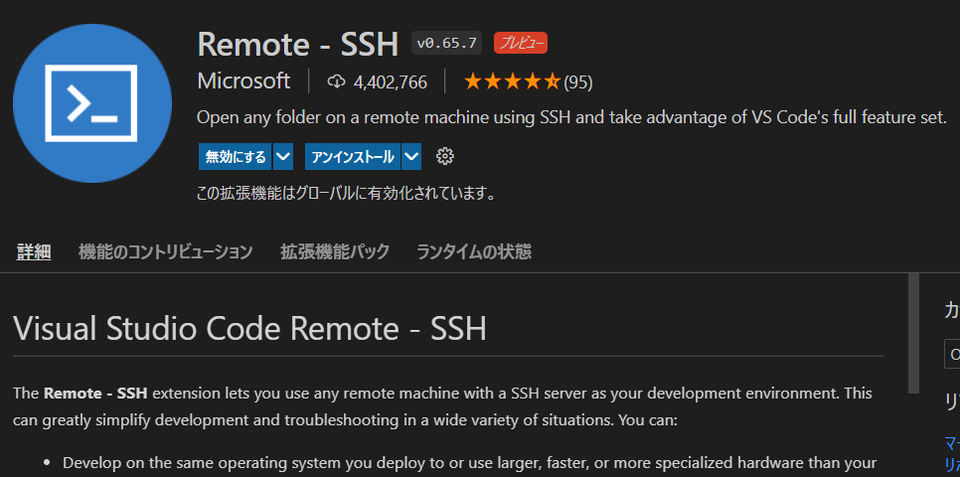
Task: Click the Remote - SSH extension logo
Action: [92, 103]
